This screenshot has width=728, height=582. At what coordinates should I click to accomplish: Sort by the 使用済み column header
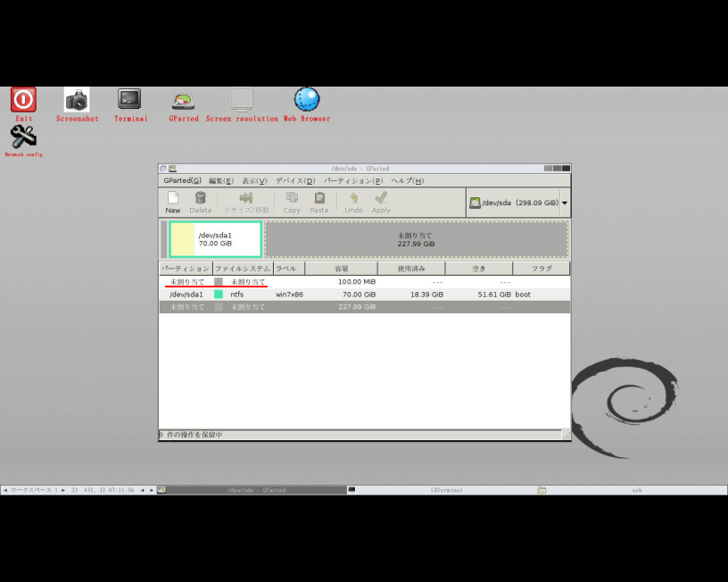pos(411,269)
